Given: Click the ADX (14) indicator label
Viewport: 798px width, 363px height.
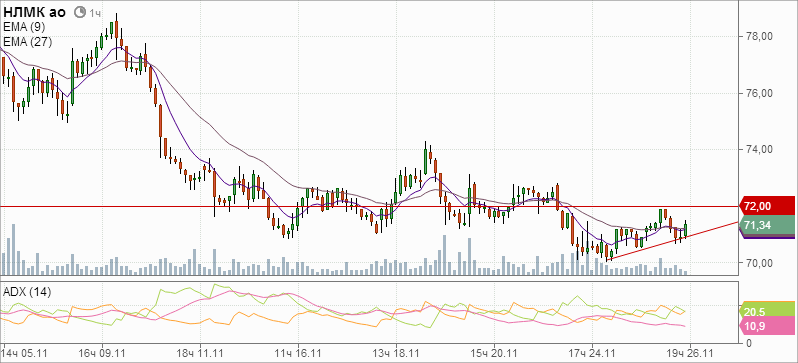Looking at the screenshot, I should 27,292.
